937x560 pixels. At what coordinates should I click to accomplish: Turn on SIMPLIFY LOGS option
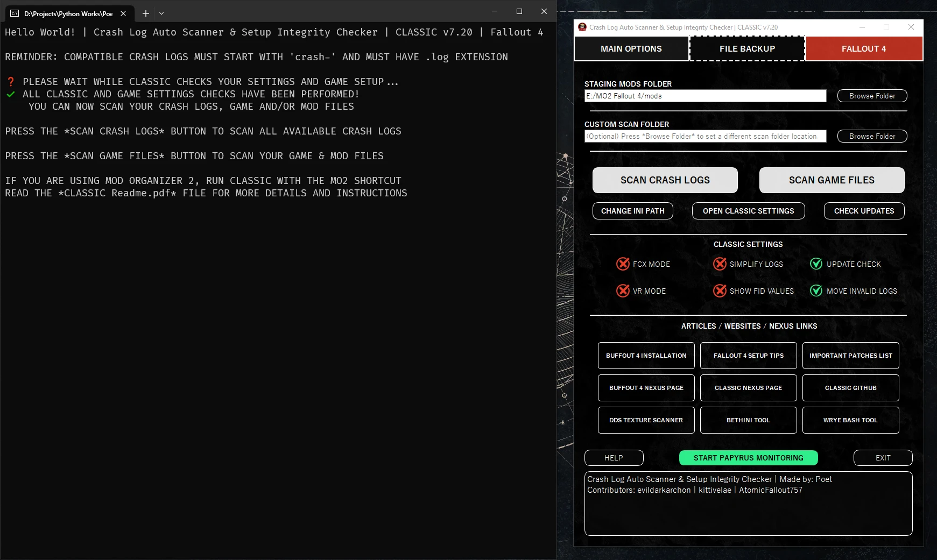[x=720, y=264]
